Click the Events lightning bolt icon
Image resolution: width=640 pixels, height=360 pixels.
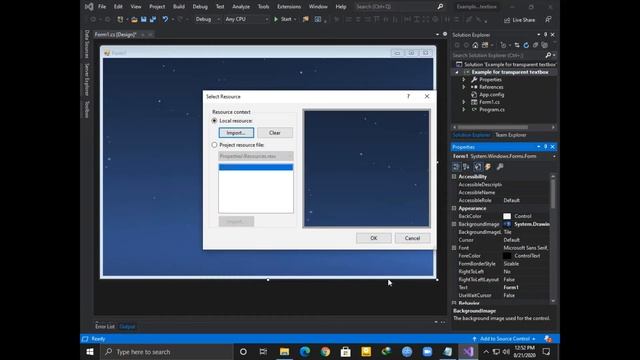488,167
